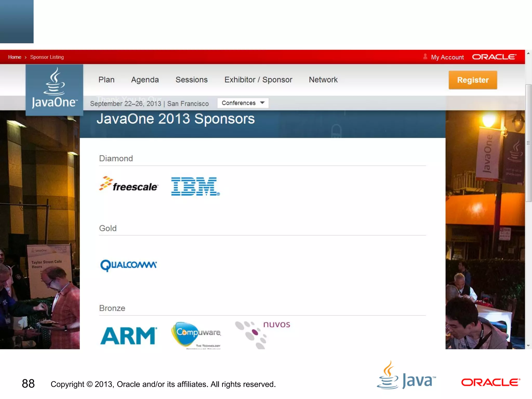Click the Gold section heading
Viewport: 532px width, 399px height.
108,228
